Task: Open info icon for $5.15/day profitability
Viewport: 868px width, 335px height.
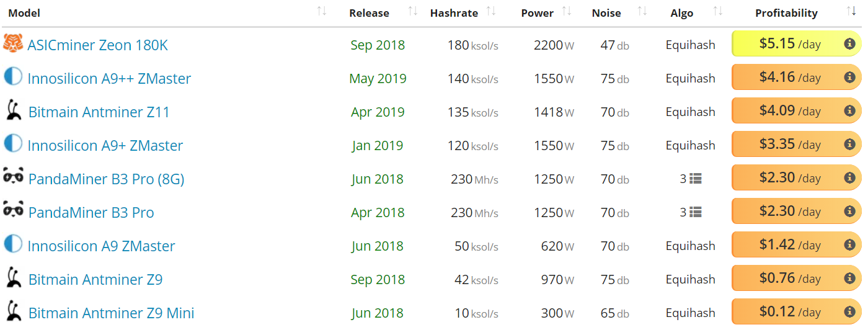Action: click(x=850, y=44)
